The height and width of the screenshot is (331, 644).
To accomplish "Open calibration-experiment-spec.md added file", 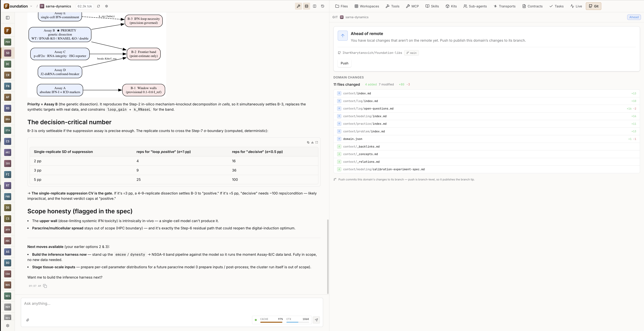I will (486, 169).
